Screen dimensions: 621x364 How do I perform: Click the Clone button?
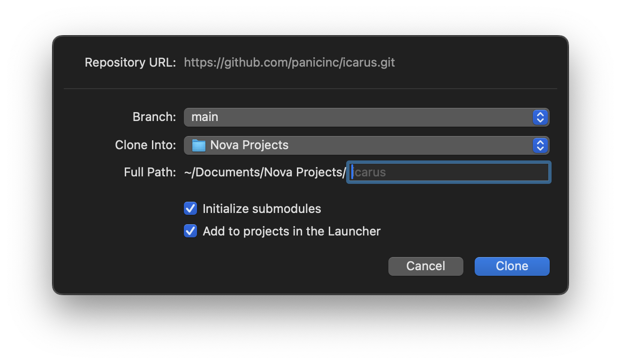[x=512, y=266]
